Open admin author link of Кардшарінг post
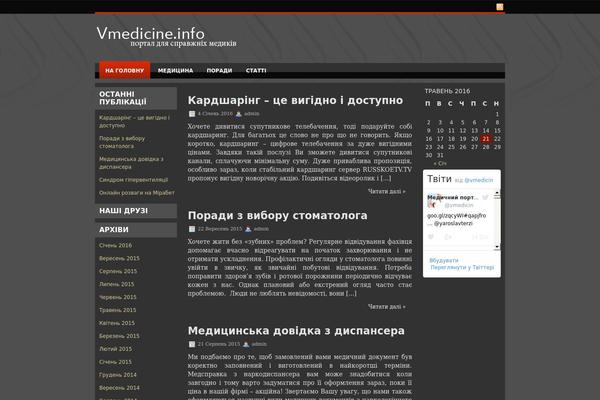This screenshot has height=400, width=600. (x=251, y=114)
